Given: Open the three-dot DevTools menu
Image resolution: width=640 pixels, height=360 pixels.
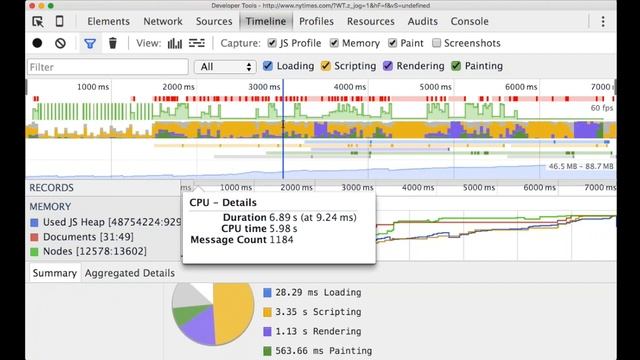Looking at the screenshot, I should (x=603, y=21).
